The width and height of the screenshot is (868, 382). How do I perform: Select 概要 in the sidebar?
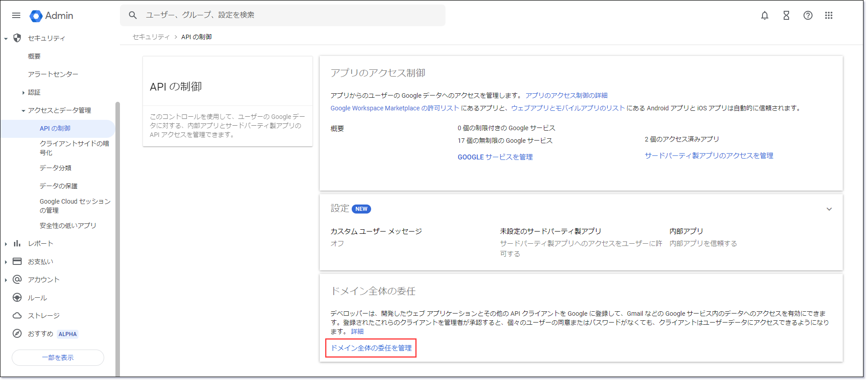(x=34, y=56)
